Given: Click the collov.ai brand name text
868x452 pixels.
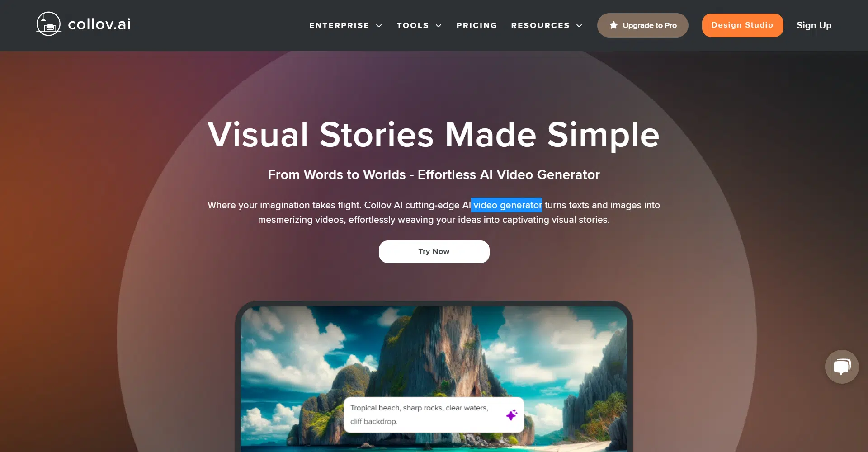Looking at the screenshot, I should click(x=99, y=24).
